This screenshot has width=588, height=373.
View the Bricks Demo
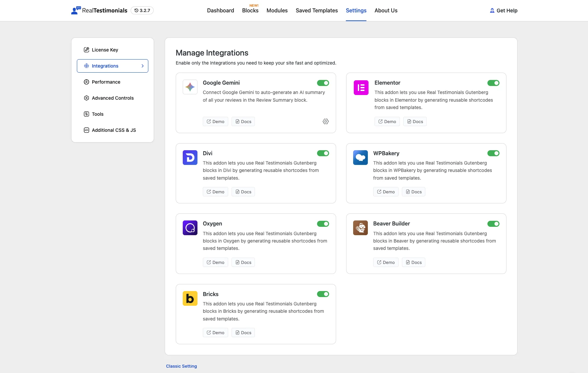(x=215, y=333)
